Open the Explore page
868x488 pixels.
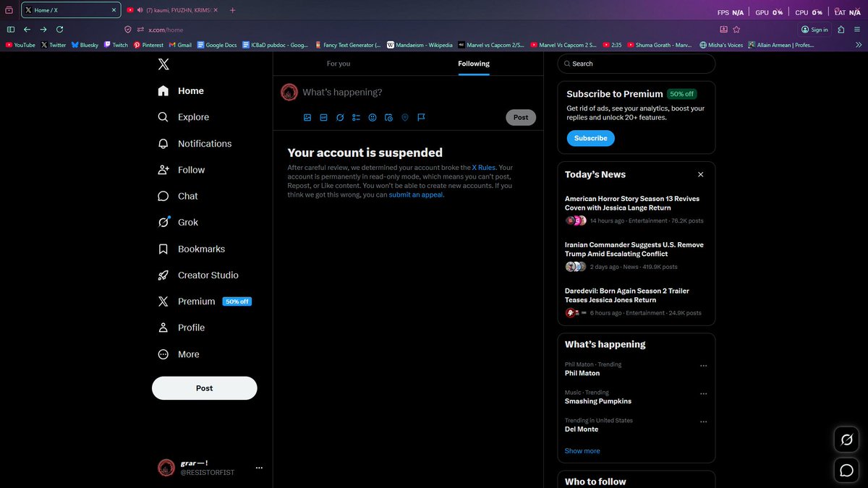click(184, 117)
